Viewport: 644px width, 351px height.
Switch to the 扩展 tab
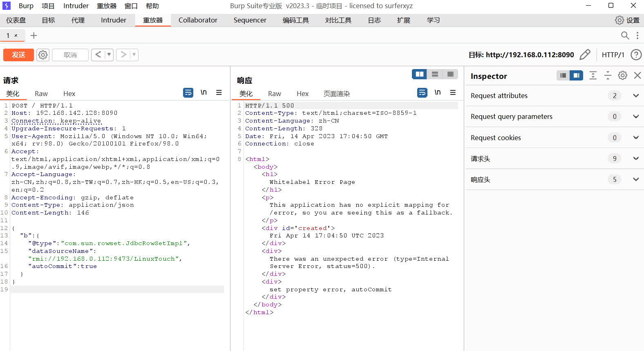pos(404,20)
